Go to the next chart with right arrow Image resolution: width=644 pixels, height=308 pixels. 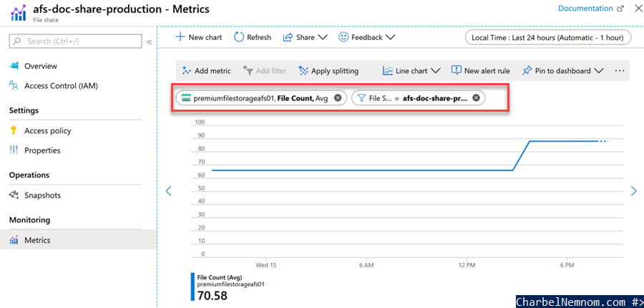(x=634, y=191)
